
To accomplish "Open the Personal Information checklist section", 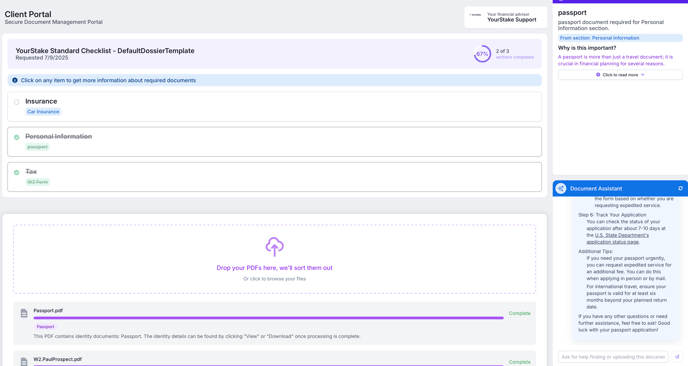I will (274, 142).
